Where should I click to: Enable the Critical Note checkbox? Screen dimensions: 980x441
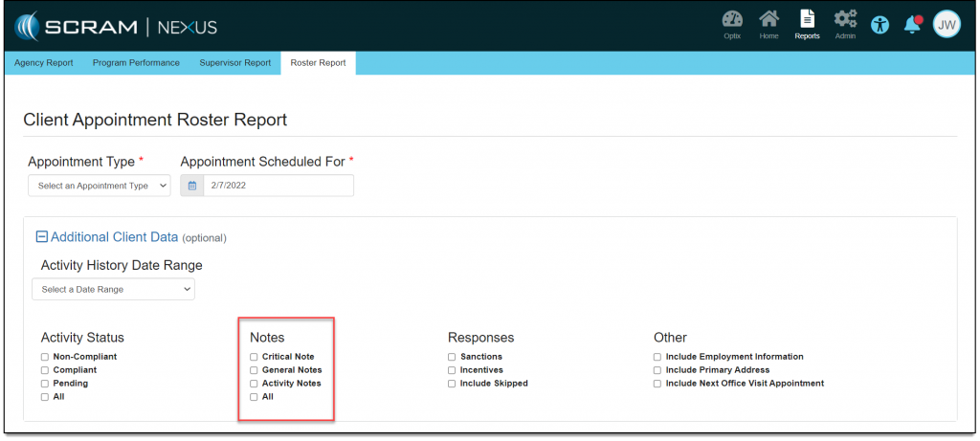pos(254,357)
